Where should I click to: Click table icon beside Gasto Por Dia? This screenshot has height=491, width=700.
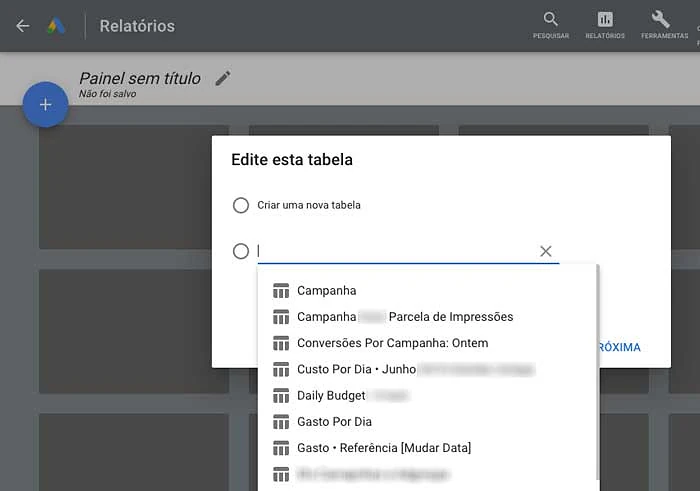click(x=281, y=422)
